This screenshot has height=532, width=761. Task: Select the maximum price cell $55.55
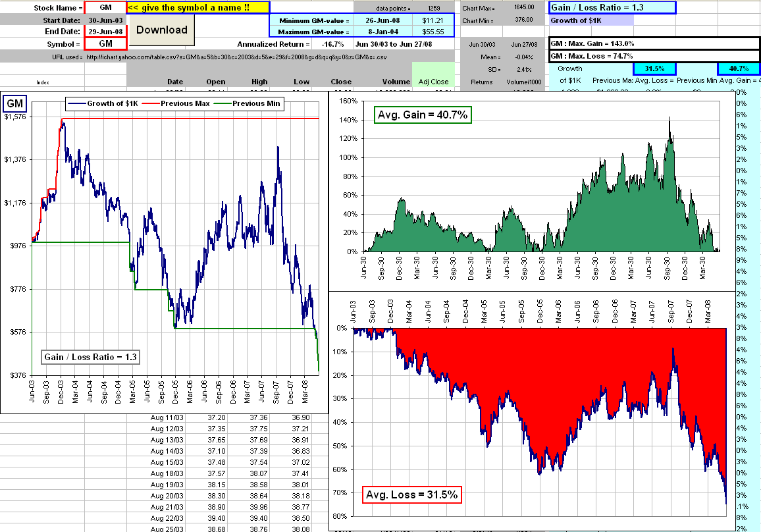(433, 32)
